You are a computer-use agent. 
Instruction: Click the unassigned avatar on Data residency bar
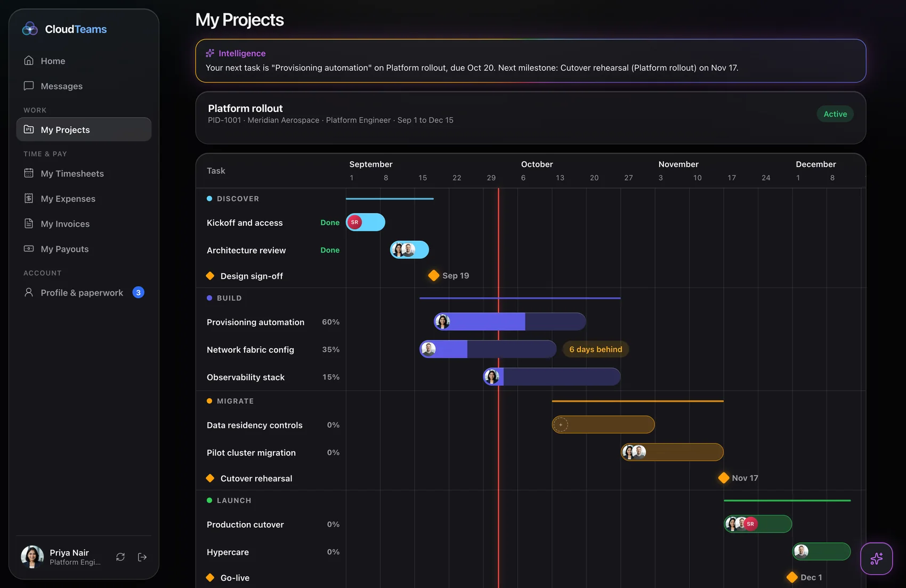tap(561, 424)
